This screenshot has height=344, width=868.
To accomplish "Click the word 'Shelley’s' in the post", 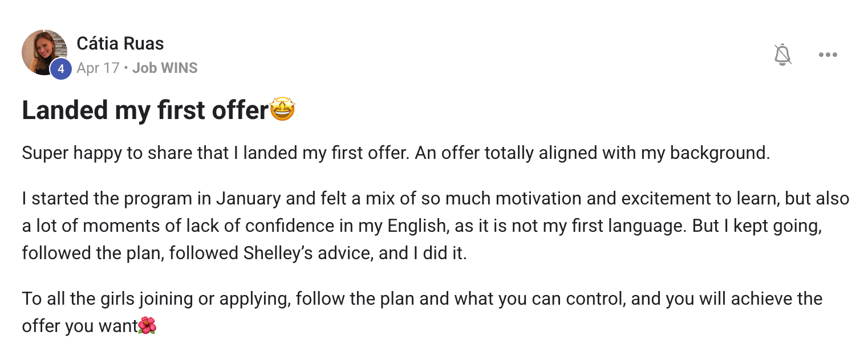I will point(281,253).
